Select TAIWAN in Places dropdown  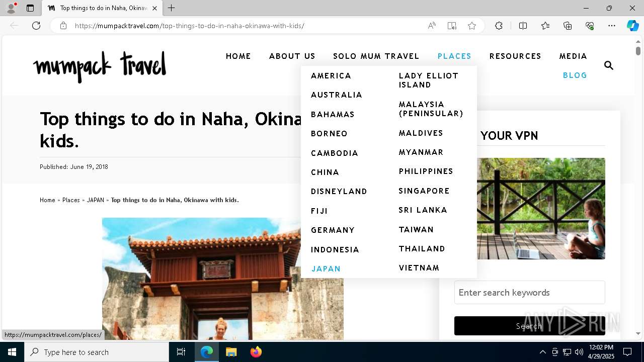coord(416,230)
